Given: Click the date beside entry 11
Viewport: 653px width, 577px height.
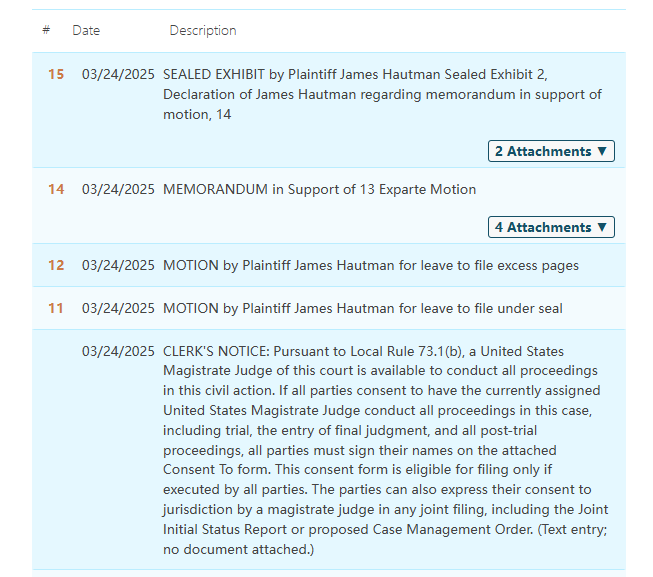Looking at the screenshot, I should (x=118, y=308).
